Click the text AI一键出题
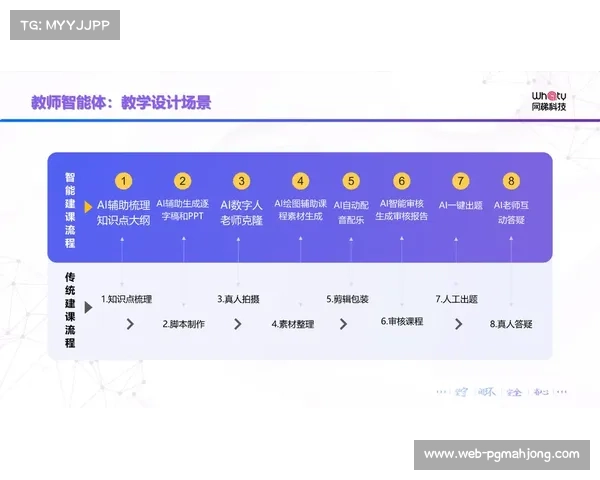The image size is (600, 480). point(461,206)
